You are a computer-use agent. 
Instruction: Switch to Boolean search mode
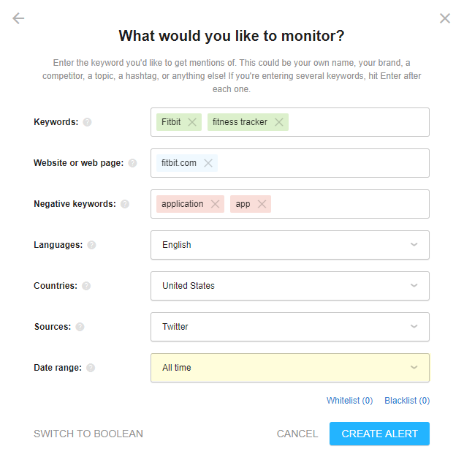coord(88,434)
